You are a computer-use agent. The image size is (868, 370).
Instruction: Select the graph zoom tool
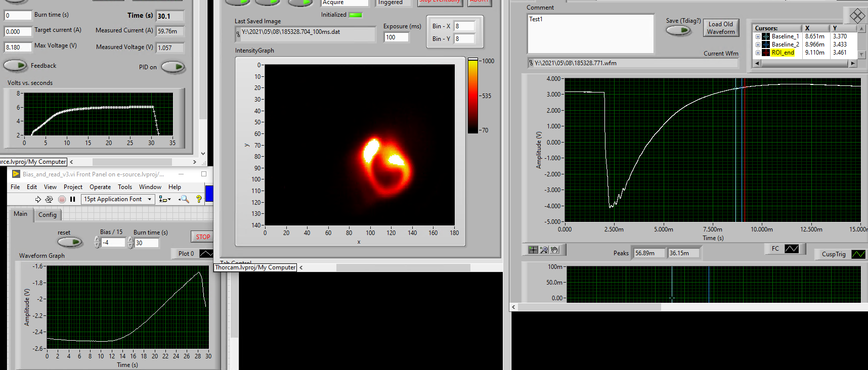click(544, 250)
